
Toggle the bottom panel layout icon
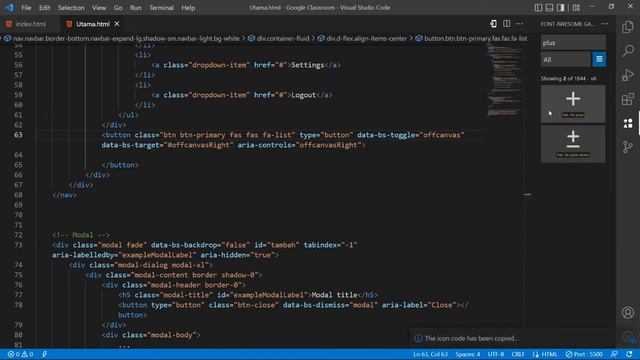[x=549, y=7]
